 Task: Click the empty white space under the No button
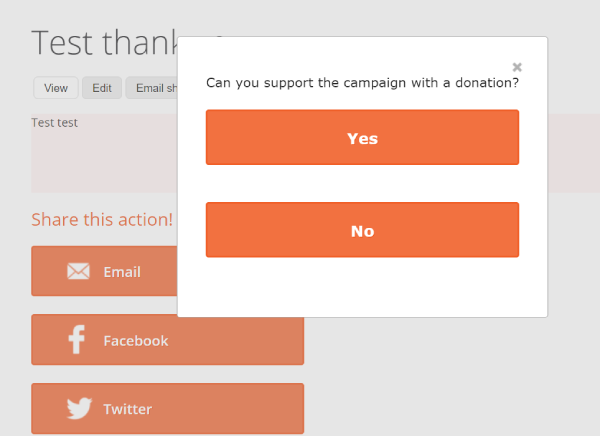tap(362, 287)
